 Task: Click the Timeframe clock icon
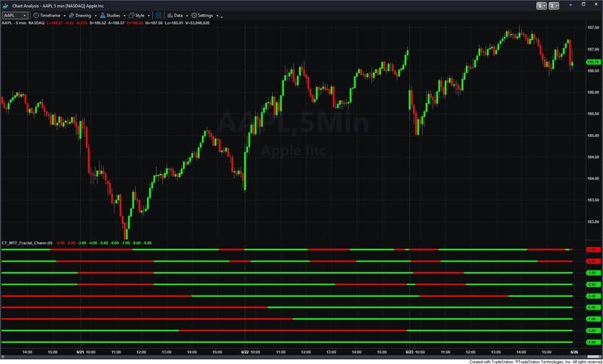pyautogui.click(x=36, y=15)
